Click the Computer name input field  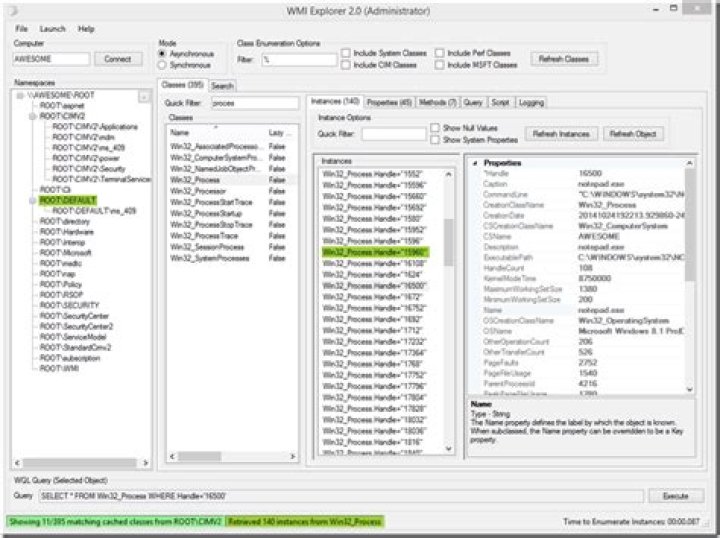[x=51, y=59]
